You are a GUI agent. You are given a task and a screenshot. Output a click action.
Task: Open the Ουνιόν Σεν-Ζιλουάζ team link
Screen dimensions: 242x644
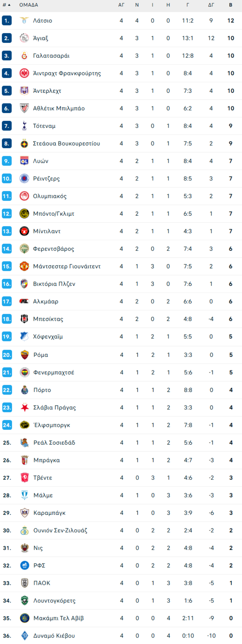(60, 531)
